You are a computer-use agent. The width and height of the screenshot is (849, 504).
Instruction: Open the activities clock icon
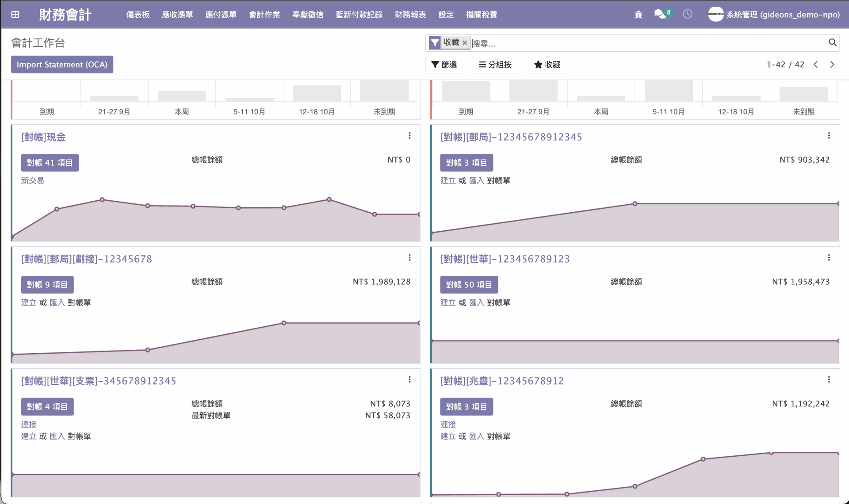click(687, 14)
